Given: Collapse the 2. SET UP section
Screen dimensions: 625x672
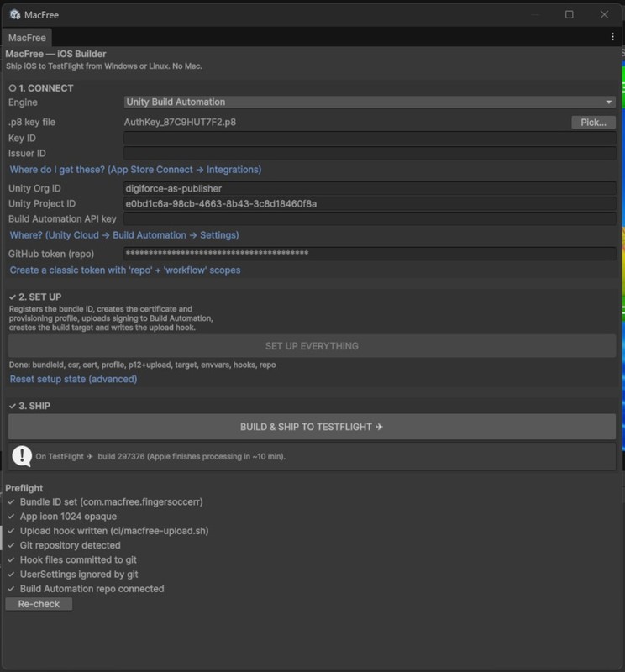Looking at the screenshot, I should pos(35,297).
